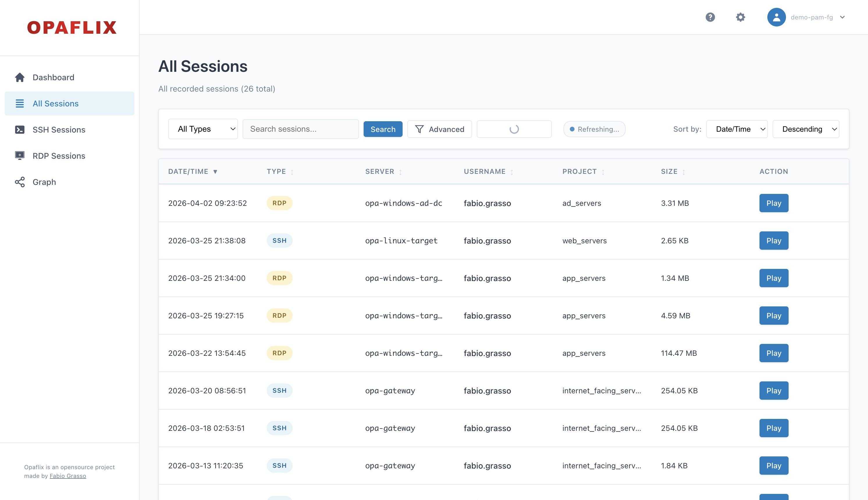
Task: Play session from 2026-03-25 21:34:00
Action: 773,278
